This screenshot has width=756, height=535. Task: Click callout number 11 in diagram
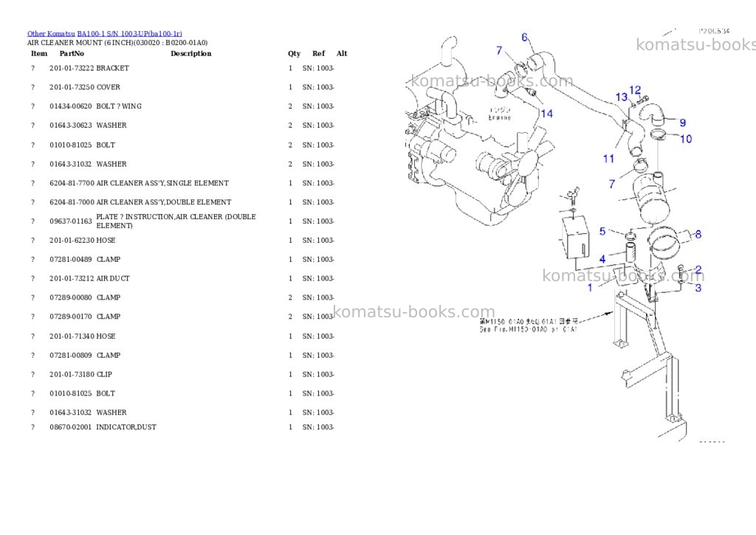point(608,159)
